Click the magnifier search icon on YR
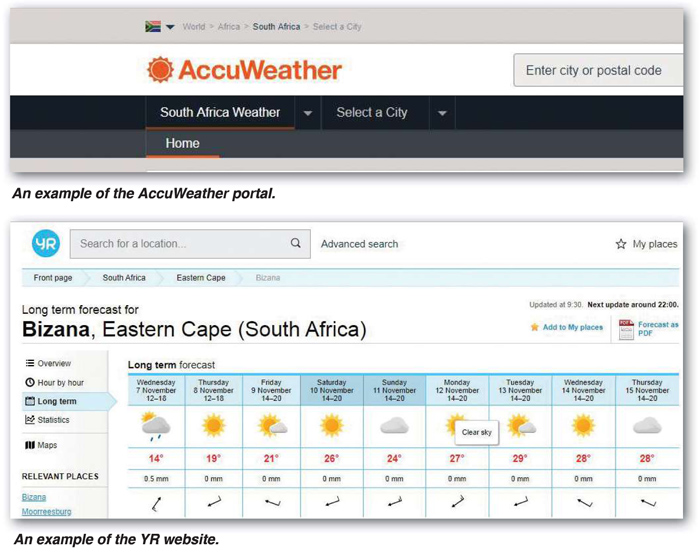Screen dimensions: 700x559 [x=296, y=243]
